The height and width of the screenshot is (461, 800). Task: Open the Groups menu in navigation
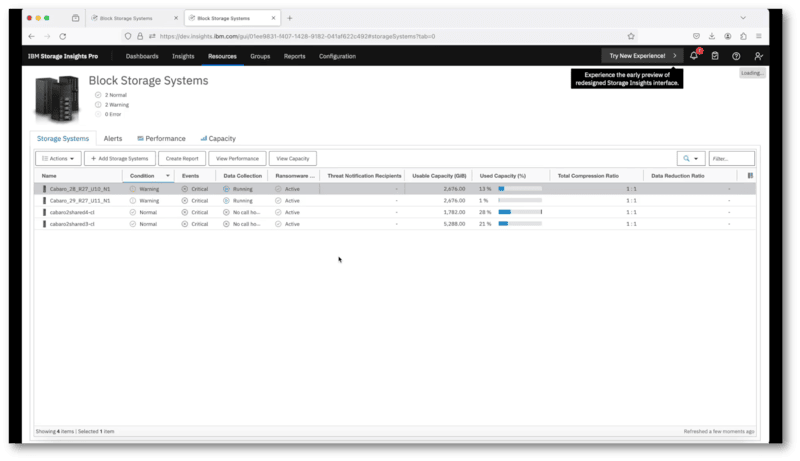pyautogui.click(x=260, y=56)
